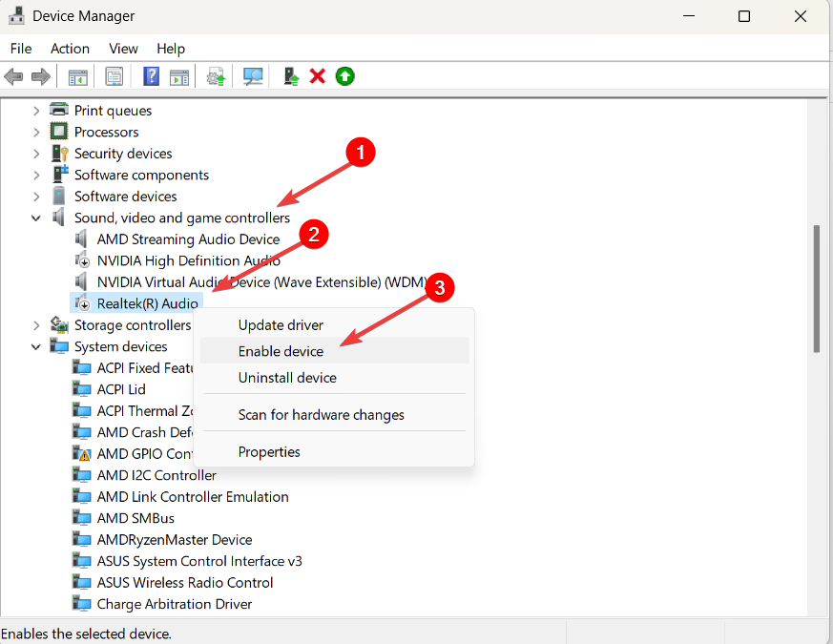Maximize the Device Manager window
This screenshot has width=833, height=644.
[744, 16]
